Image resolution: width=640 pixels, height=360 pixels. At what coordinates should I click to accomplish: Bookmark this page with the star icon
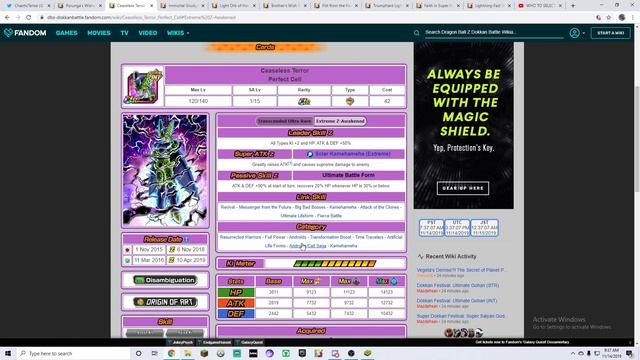pyautogui.click(x=609, y=18)
